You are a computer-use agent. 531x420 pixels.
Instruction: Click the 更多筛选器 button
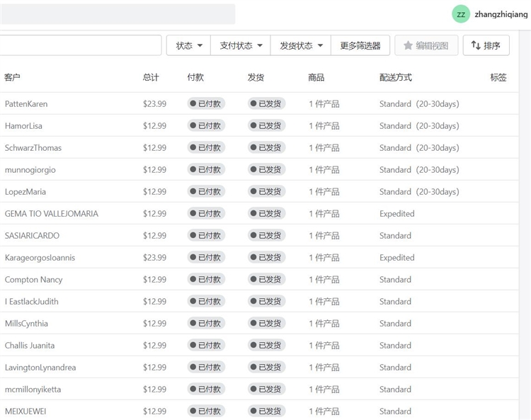coord(360,45)
